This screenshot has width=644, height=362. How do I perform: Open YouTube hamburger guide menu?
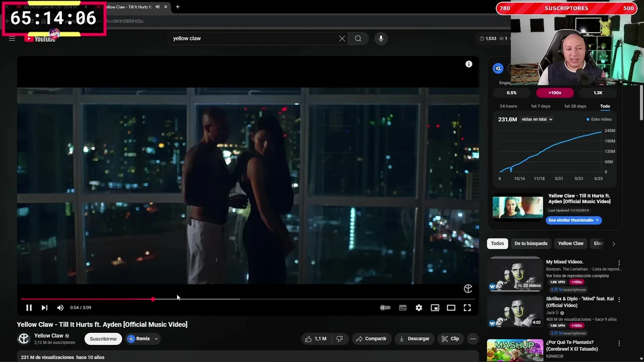12,38
